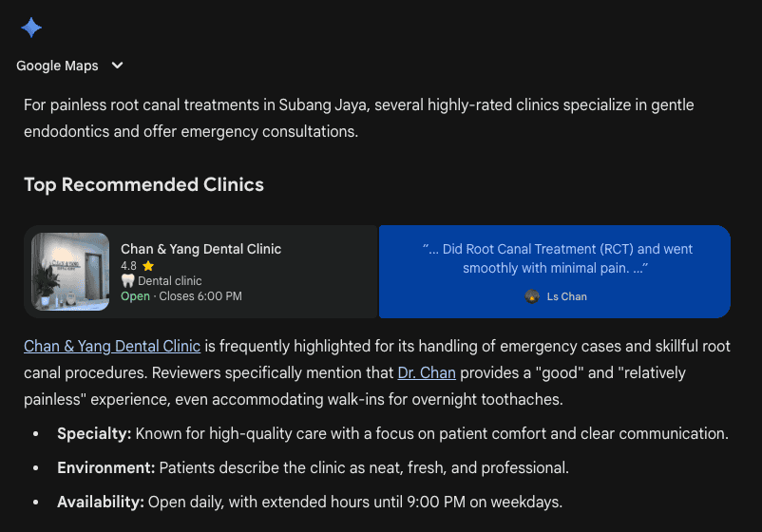Click the Ls Chan reviewer name
The image size is (762, 532).
click(567, 296)
